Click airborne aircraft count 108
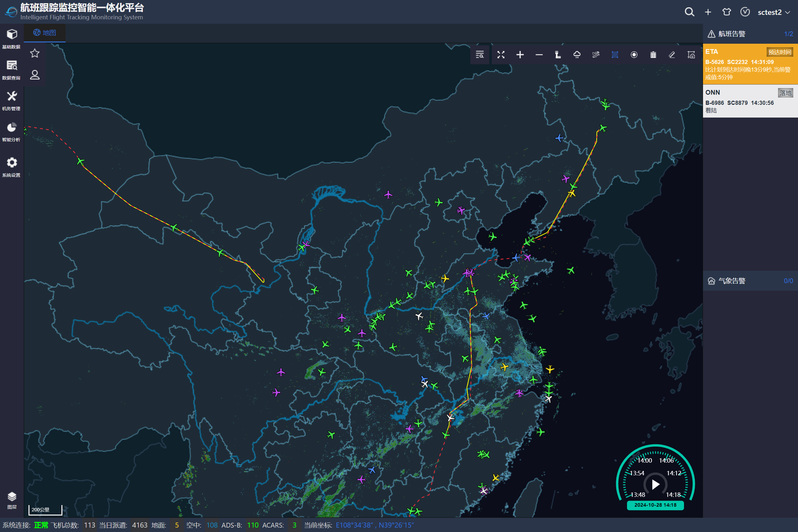This screenshot has width=798, height=532. pyautogui.click(x=212, y=525)
